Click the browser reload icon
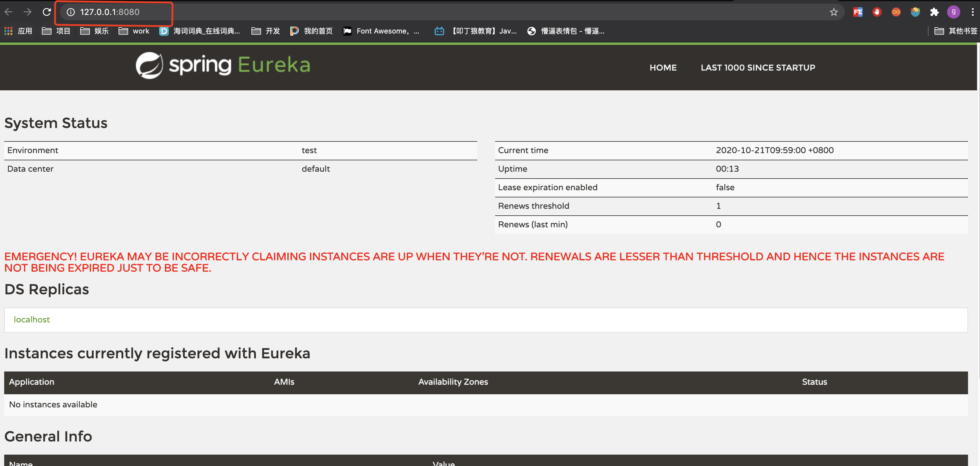 46,12
